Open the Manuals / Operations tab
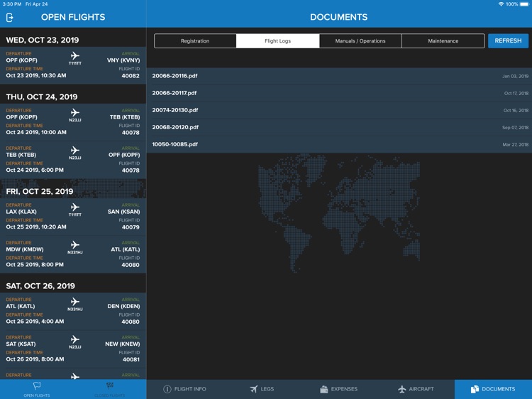The height and width of the screenshot is (399, 532). (360, 40)
